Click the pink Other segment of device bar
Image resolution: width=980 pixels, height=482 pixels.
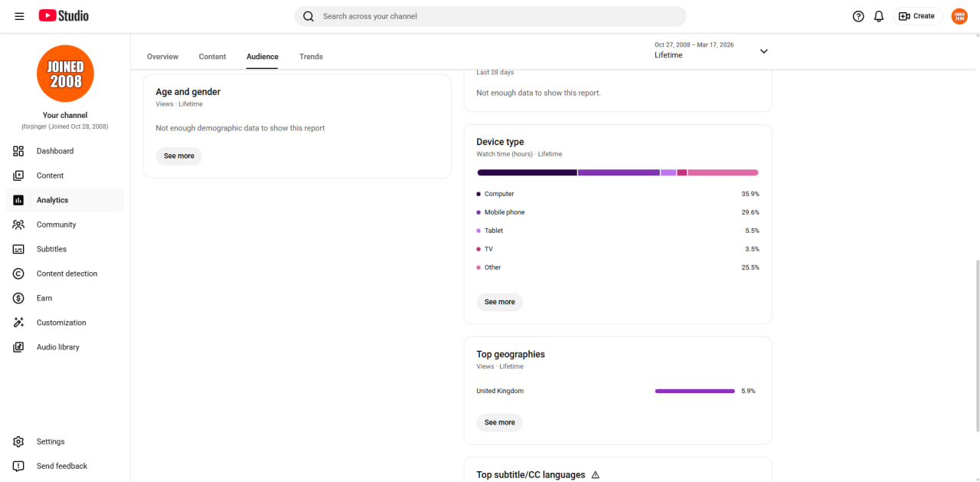[x=723, y=172]
